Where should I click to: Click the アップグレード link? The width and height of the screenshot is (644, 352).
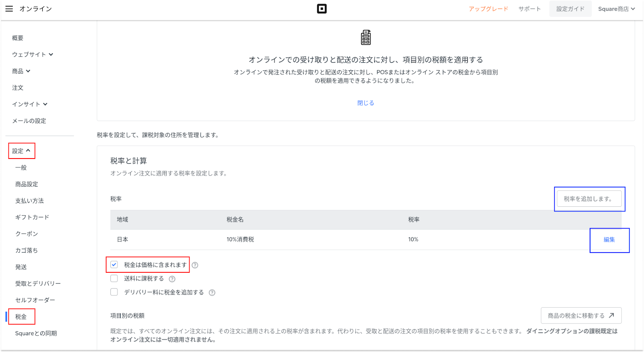(488, 9)
